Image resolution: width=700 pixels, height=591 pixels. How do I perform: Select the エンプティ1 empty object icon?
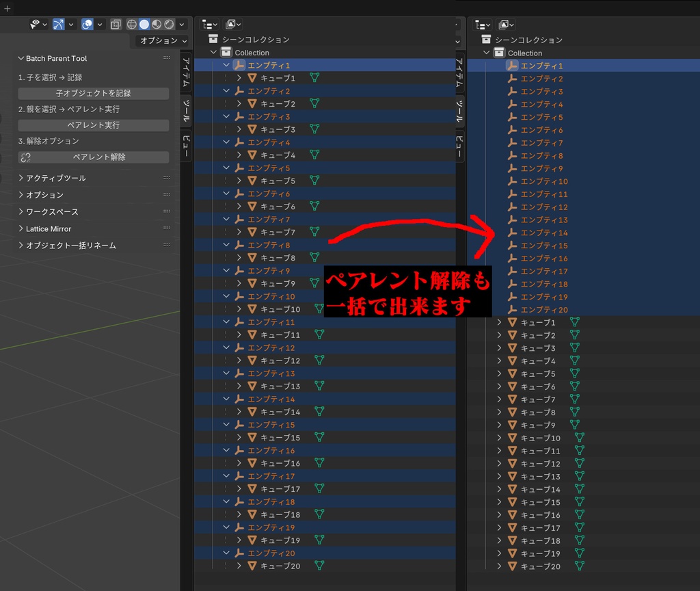(x=239, y=64)
